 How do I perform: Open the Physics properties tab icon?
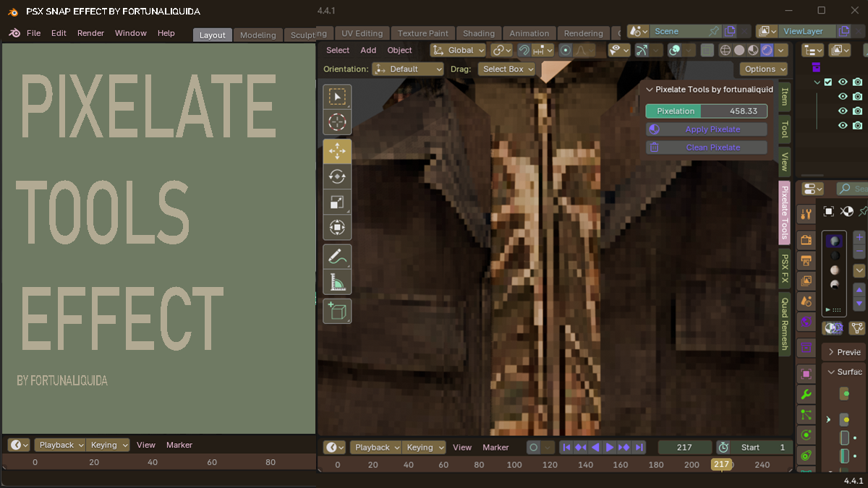806,435
